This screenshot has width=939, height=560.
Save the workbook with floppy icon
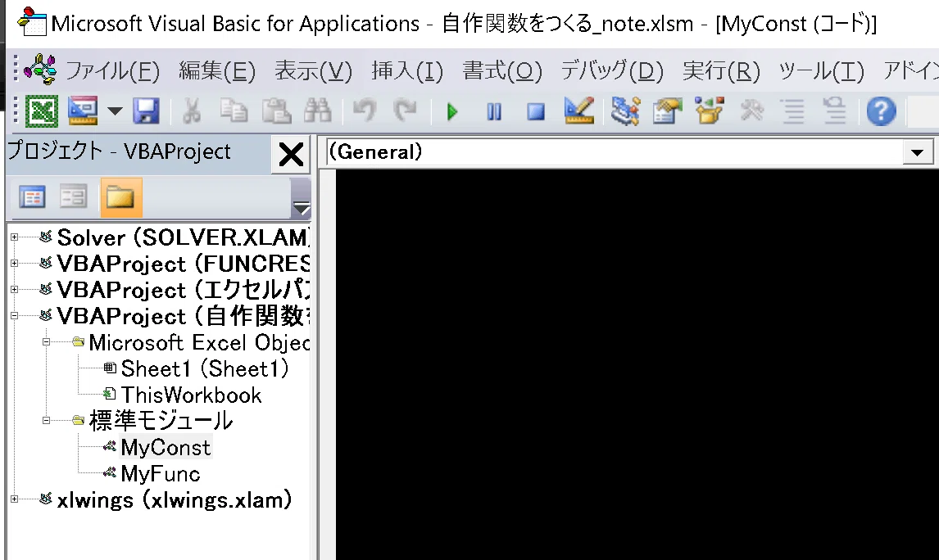(146, 111)
